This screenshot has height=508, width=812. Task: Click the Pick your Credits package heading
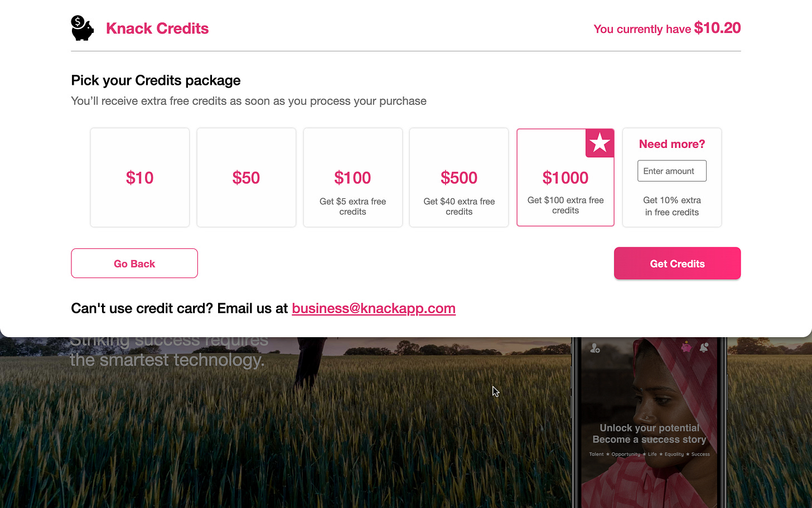pyautogui.click(x=156, y=80)
